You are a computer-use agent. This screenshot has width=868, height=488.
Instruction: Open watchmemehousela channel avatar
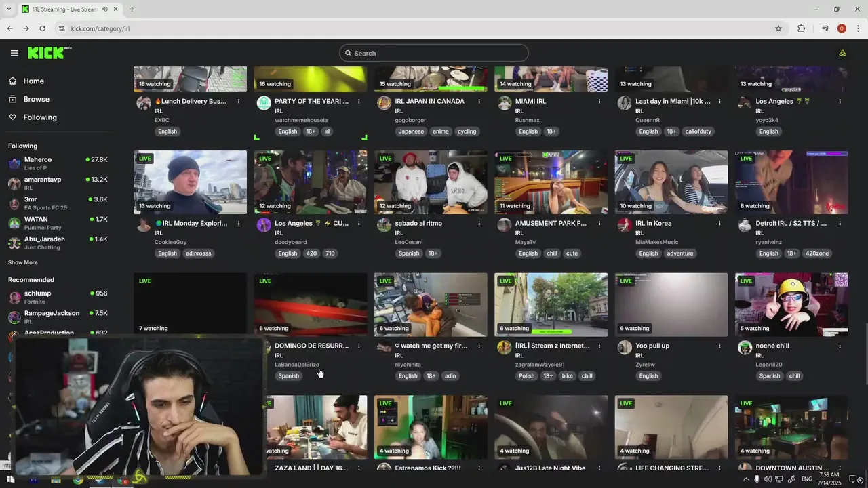[264, 103]
